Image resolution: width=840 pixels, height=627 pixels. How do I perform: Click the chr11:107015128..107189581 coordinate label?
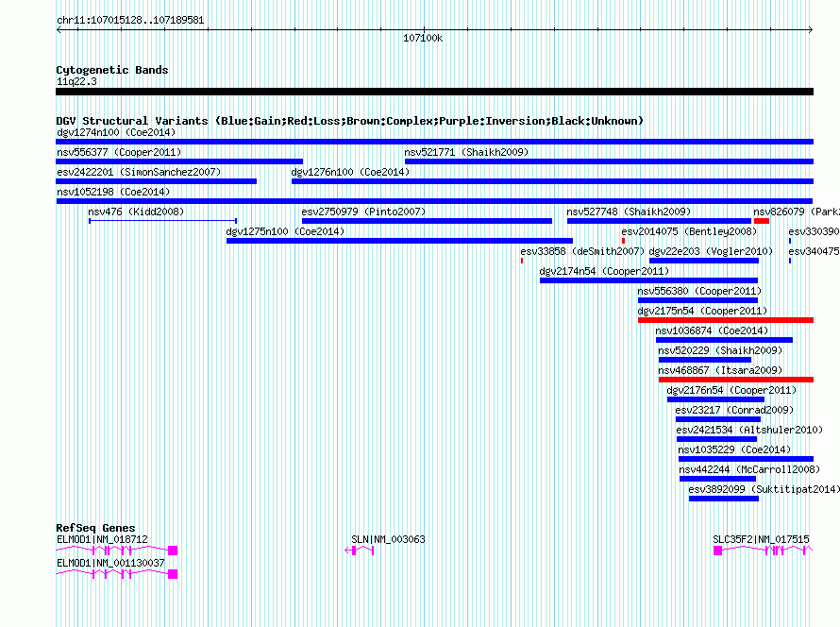click(x=130, y=21)
